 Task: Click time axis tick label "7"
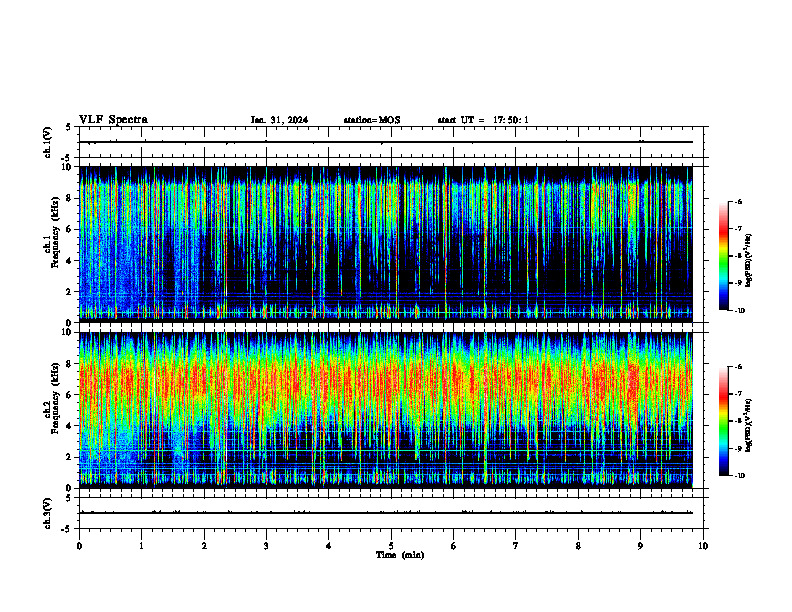pyautogui.click(x=516, y=546)
